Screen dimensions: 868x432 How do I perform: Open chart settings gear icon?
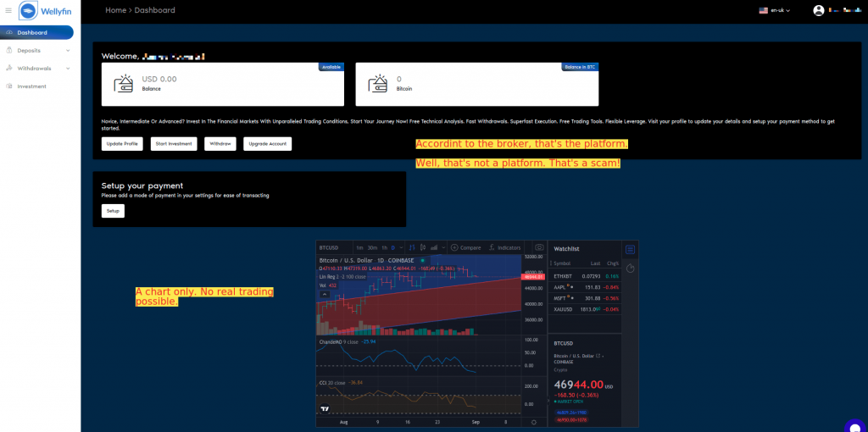pyautogui.click(x=534, y=422)
